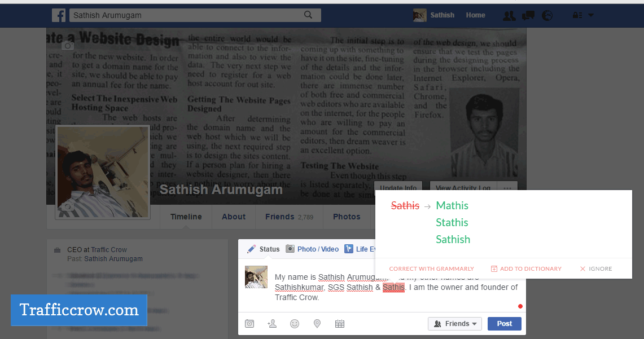Open the three-dots more options button
644x339 pixels.
[507, 186]
